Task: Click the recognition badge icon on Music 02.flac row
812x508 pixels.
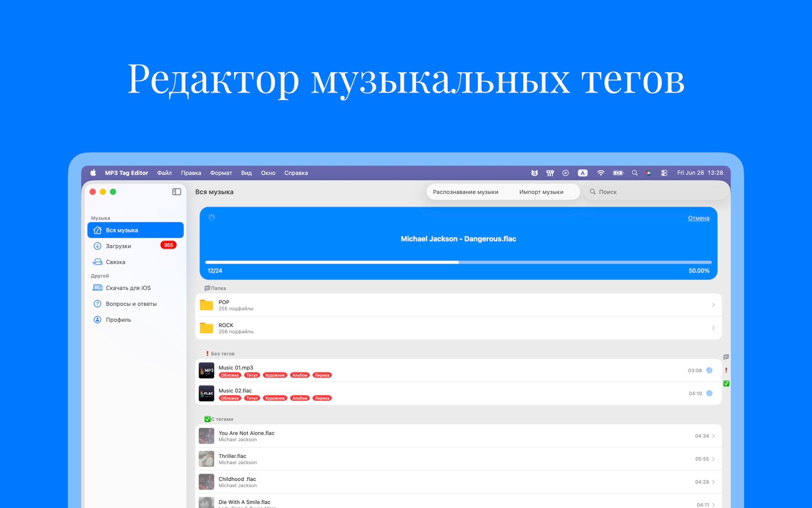Action: coord(709,393)
